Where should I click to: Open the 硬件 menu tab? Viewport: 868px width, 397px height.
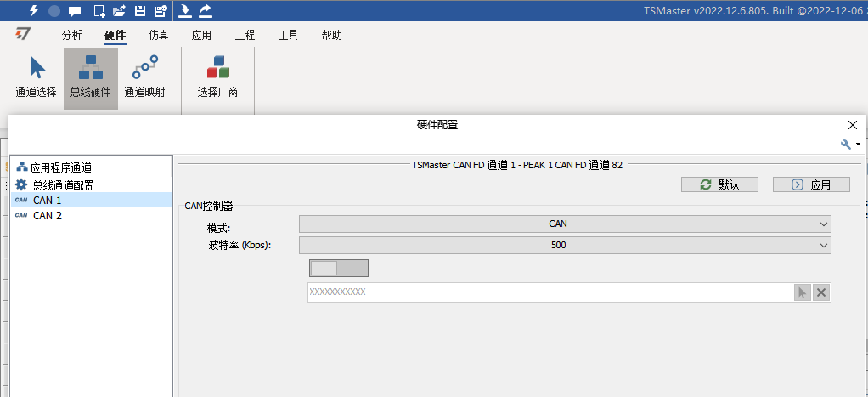[x=116, y=36]
